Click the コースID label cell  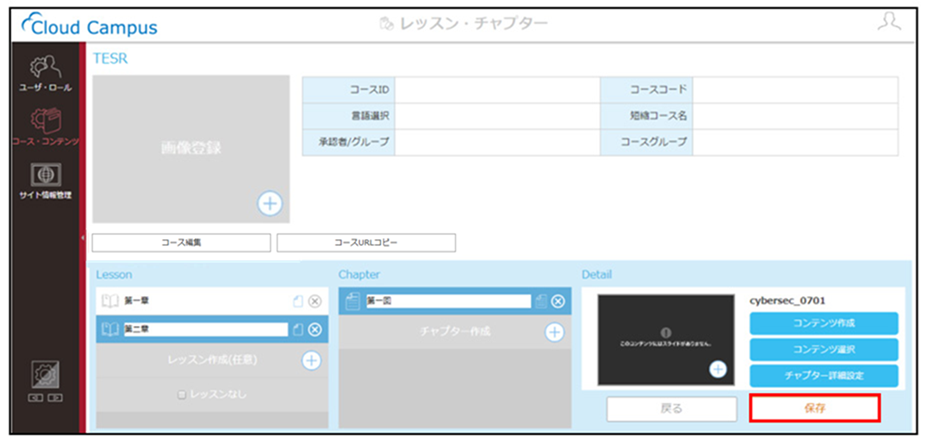[x=349, y=90]
